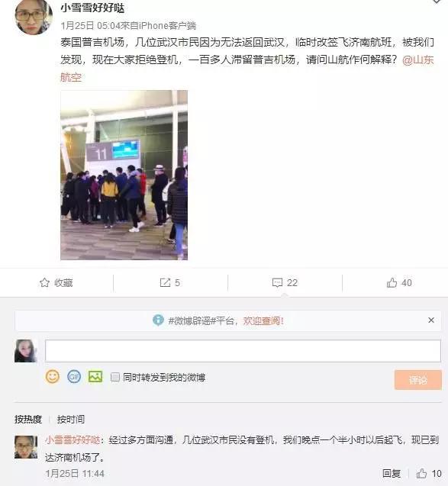Image resolution: width=448 pixels, height=486 pixels.
Task: Click the blue info icon in notice banner
Action: (158, 320)
